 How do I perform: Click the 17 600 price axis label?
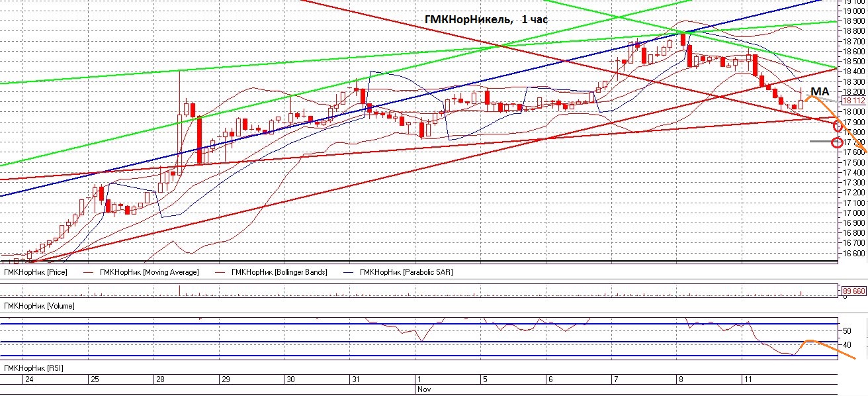(854, 152)
